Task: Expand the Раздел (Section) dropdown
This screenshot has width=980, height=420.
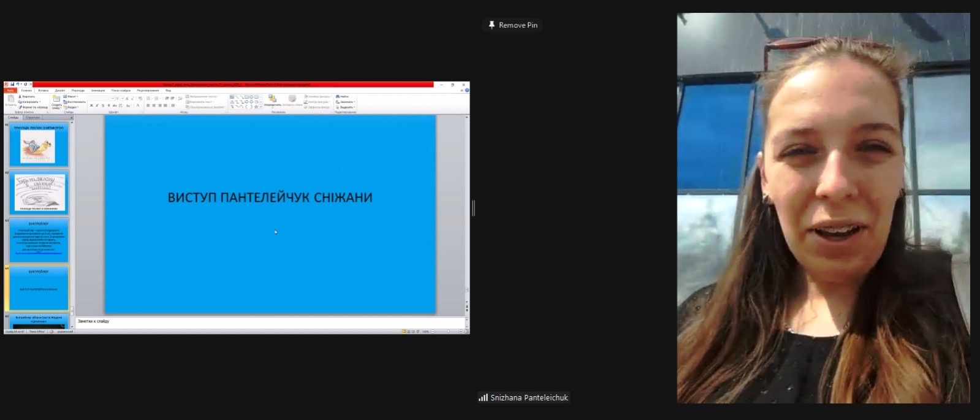Action: (x=71, y=107)
